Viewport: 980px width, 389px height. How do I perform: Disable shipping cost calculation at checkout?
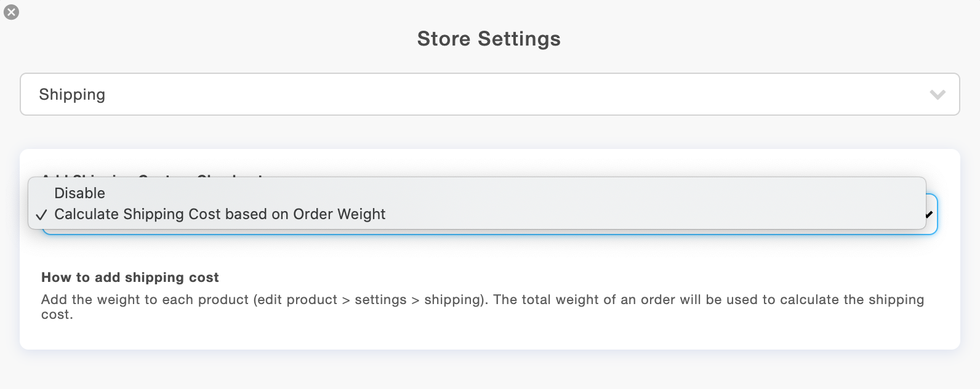[x=79, y=193]
